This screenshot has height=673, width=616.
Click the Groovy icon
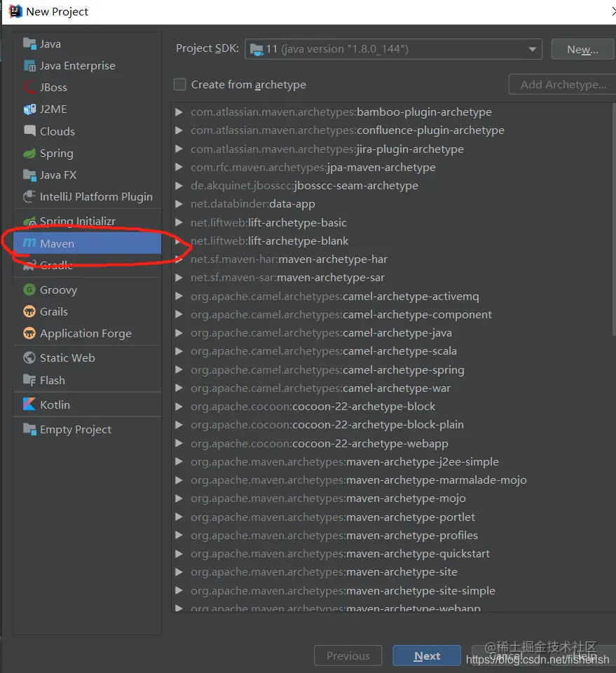(x=29, y=290)
